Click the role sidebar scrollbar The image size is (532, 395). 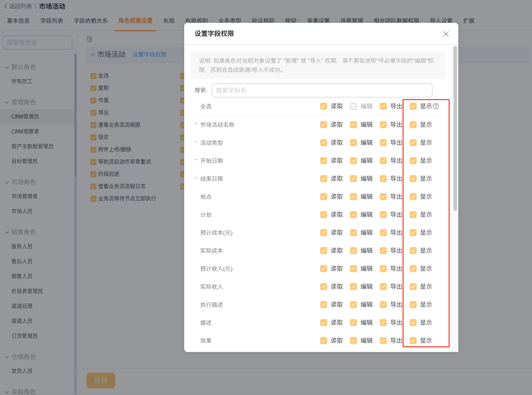pyautogui.click(x=75, y=115)
